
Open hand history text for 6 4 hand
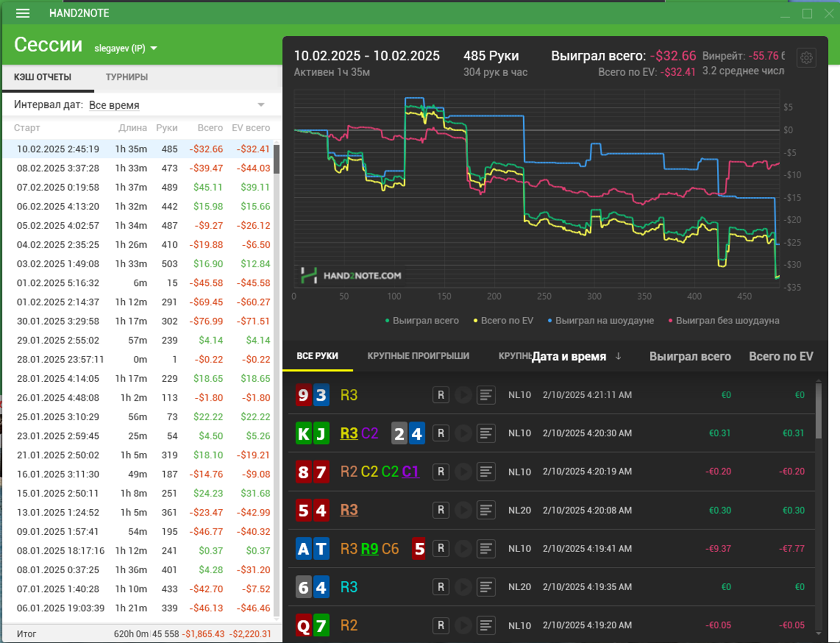coord(486,587)
